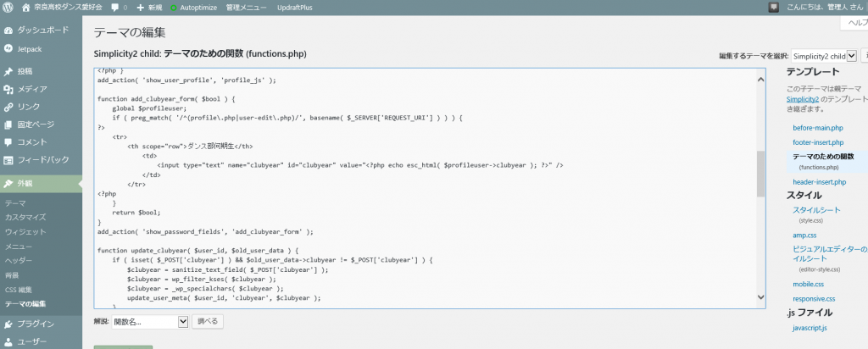Click the WordPress logo icon
This screenshot has width=868, height=349.
click(x=9, y=8)
